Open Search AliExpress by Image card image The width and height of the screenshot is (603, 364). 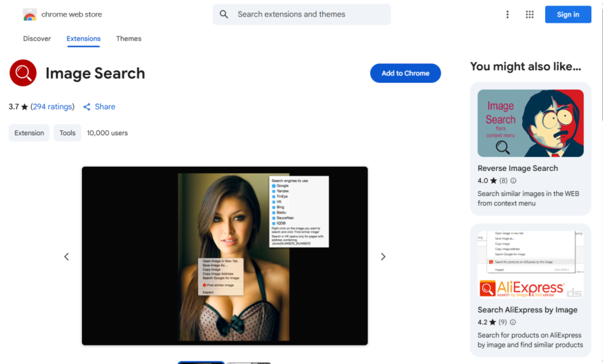tap(531, 265)
